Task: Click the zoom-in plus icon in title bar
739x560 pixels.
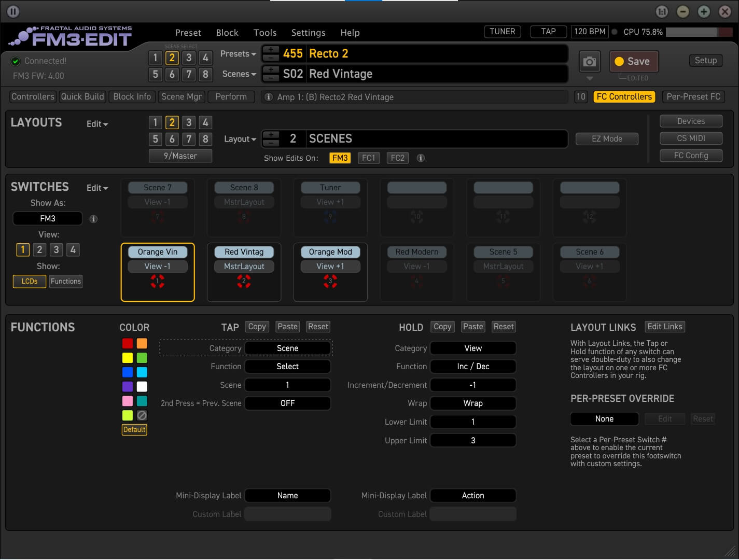Action: tap(704, 11)
